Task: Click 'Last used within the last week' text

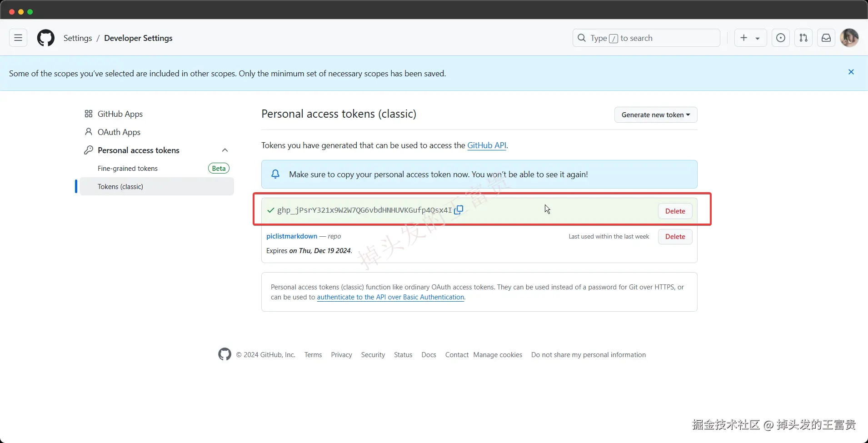Action: (x=609, y=237)
